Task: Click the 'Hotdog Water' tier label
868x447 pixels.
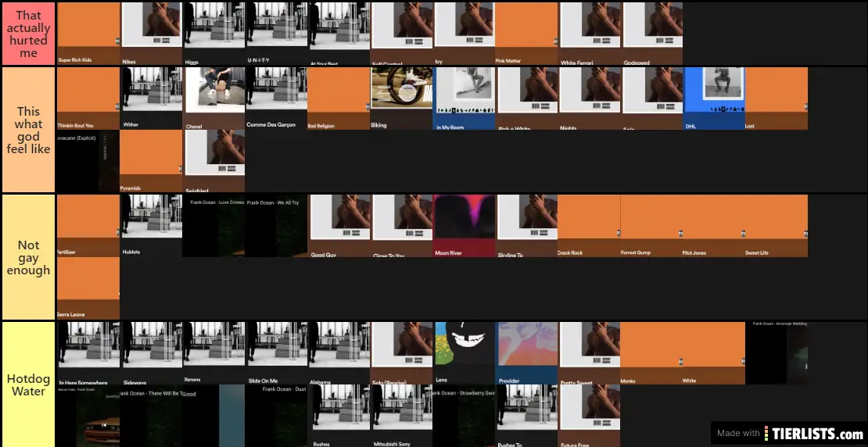Action: [x=28, y=384]
